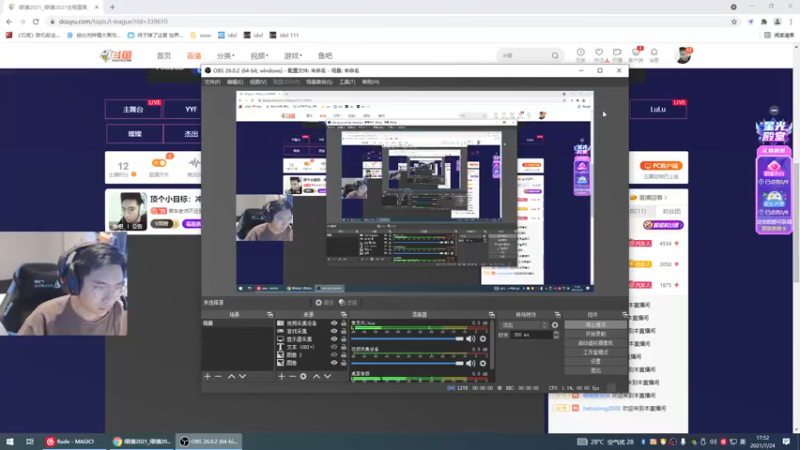Move scene up with the up arrow
Screen dimensions: 800x450
(231, 377)
